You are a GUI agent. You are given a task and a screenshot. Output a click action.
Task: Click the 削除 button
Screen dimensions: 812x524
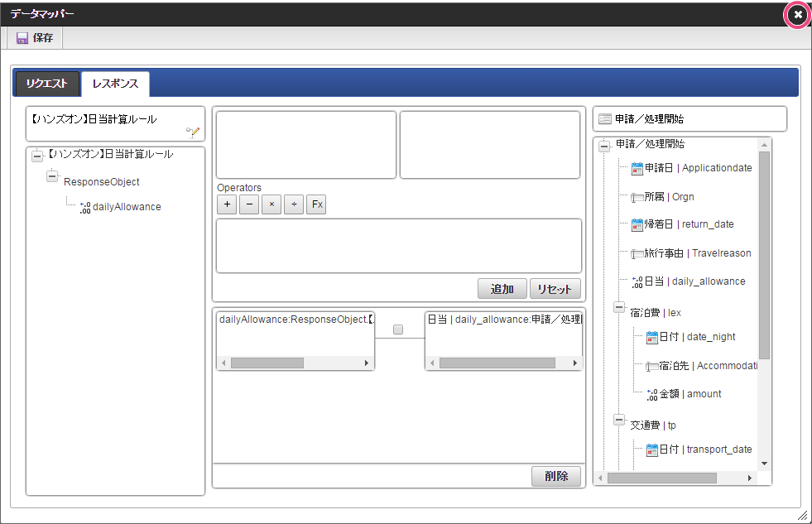(556, 476)
